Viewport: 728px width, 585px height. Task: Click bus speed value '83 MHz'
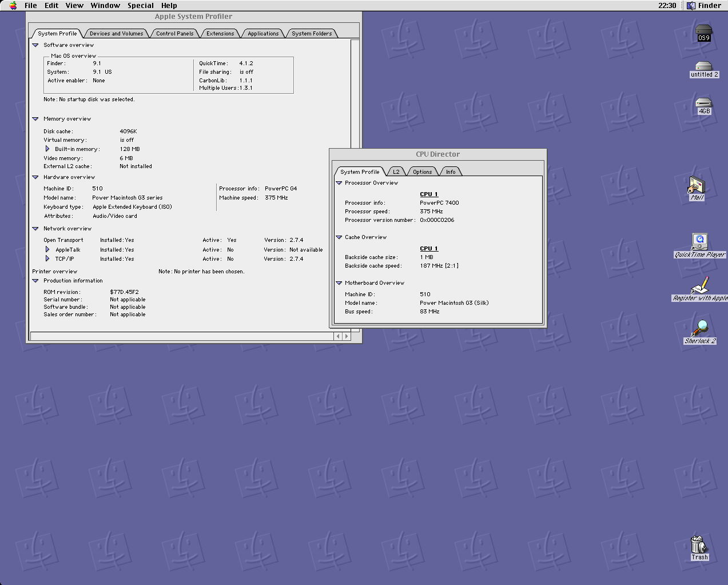(429, 312)
